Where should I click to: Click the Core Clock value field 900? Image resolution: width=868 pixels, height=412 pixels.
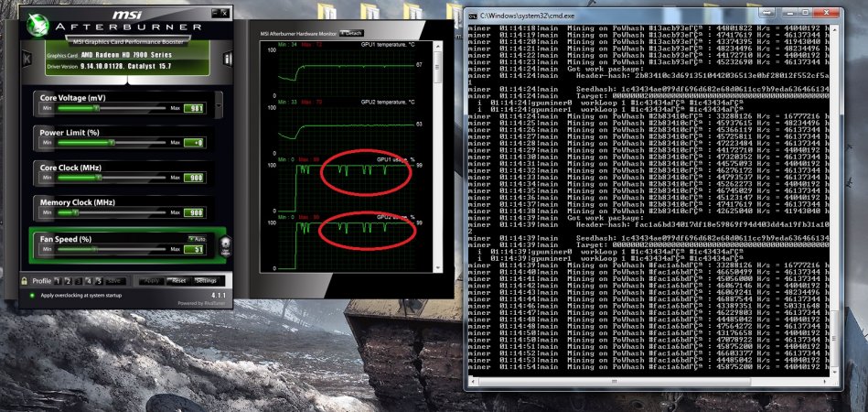click(x=194, y=178)
